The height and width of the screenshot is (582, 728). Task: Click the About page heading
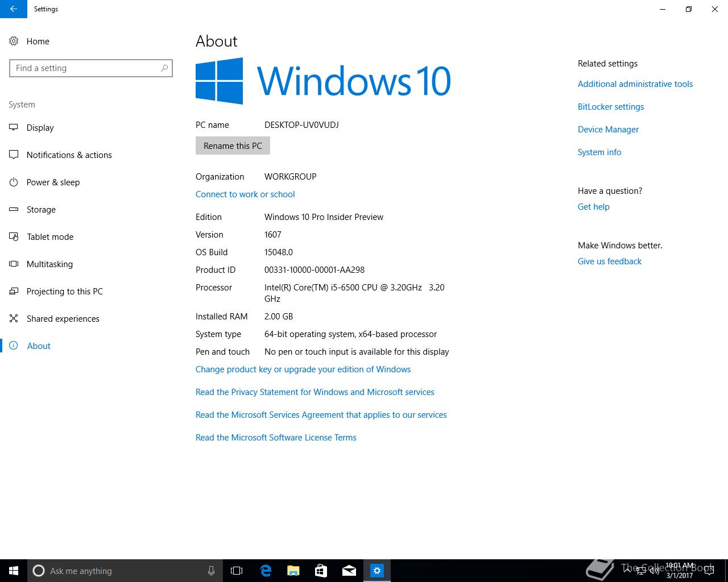tap(217, 41)
